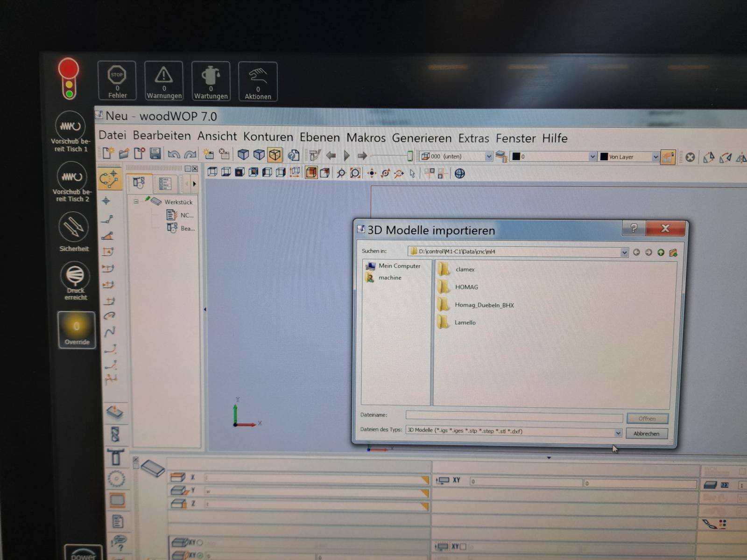Image resolution: width=747 pixels, height=560 pixels.
Task: Click the save floppy disk icon
Action: 155,154
